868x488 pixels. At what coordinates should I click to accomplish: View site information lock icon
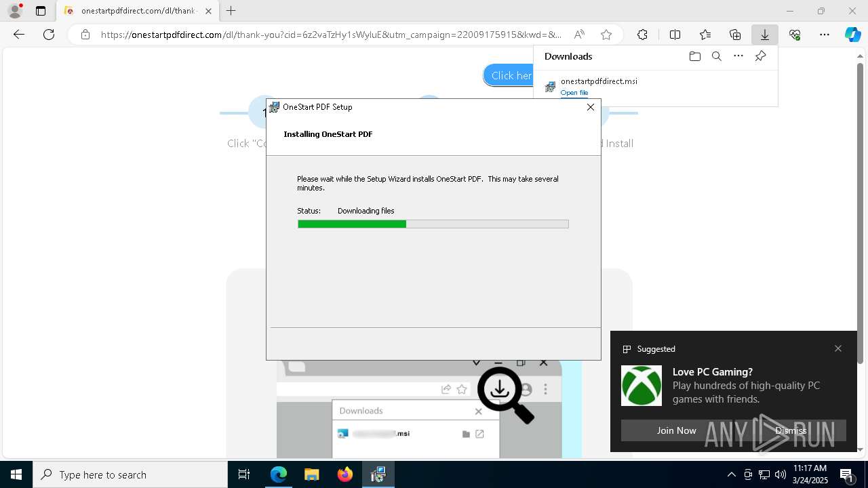click(x=85, y=35)
